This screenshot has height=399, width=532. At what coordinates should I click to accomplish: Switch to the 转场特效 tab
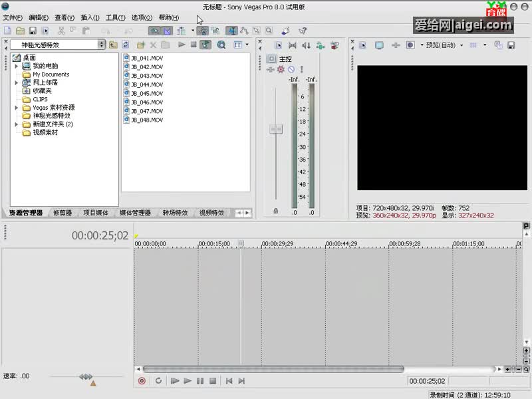175,213
